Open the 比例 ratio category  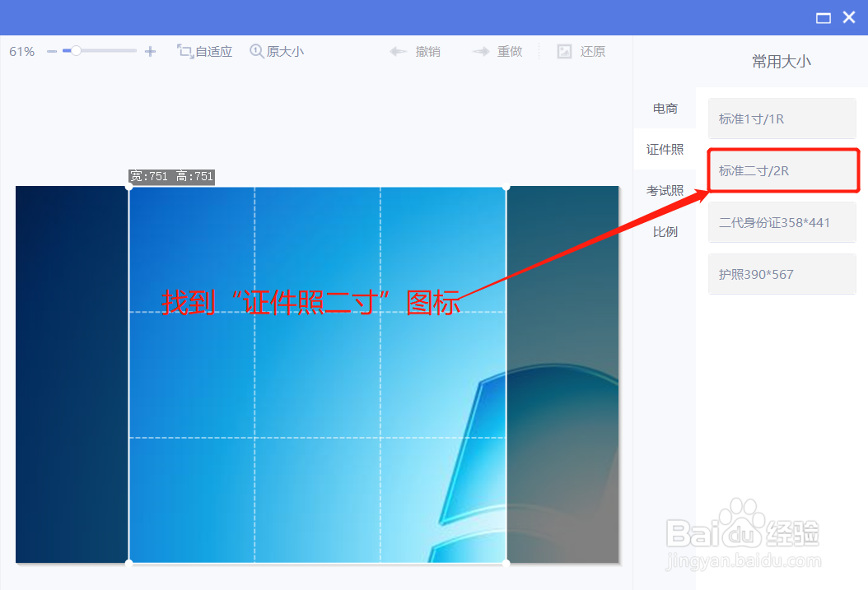[665, 231]
